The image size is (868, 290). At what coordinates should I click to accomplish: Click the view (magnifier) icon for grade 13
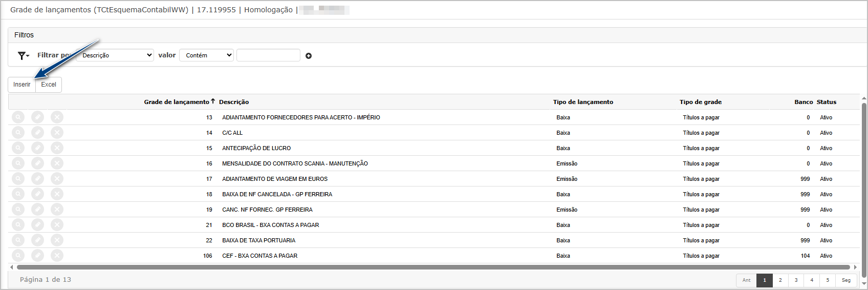click(18, 117)
